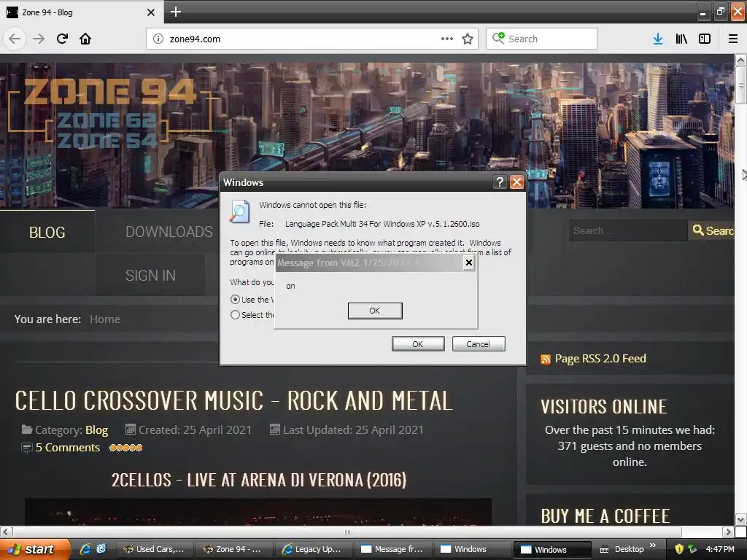The image size is (747, 560).
Task: Open the Blog category link
Action: (x=97, y=430)
